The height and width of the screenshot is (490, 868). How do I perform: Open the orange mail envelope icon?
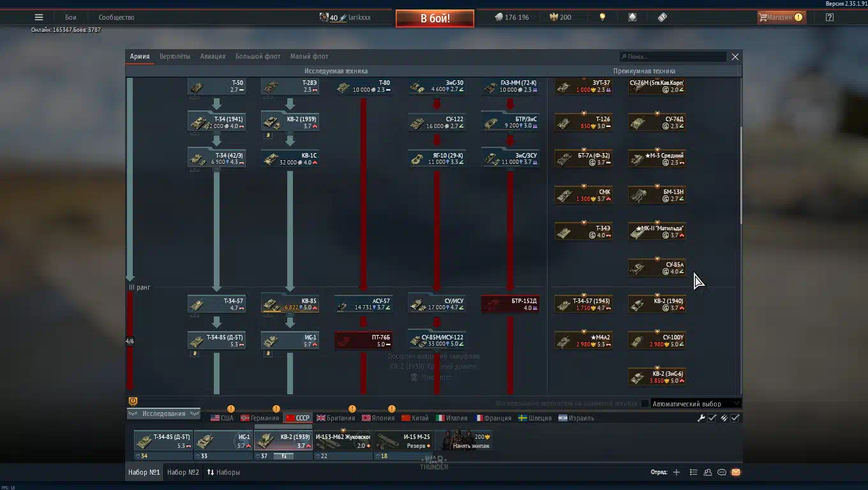[x=735, y=472]
